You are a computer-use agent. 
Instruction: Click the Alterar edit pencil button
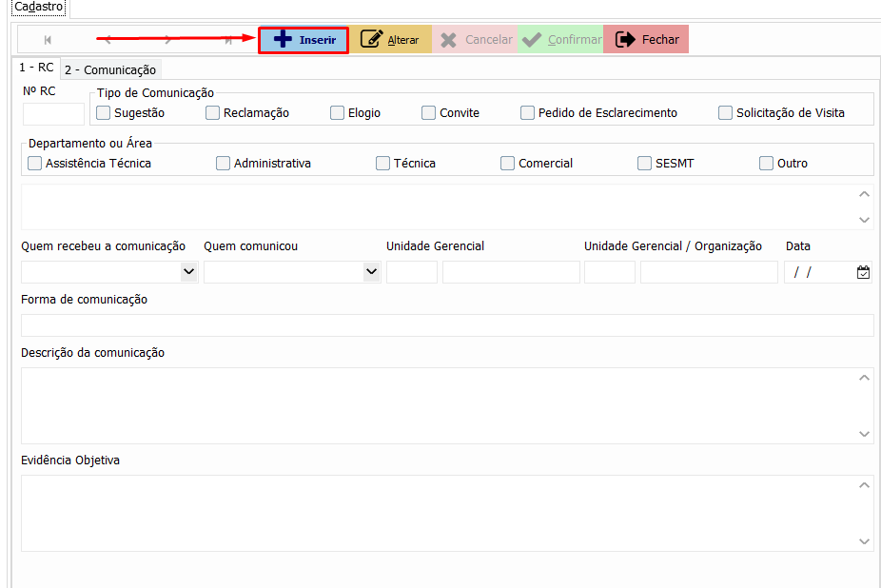tap(390, 40)
